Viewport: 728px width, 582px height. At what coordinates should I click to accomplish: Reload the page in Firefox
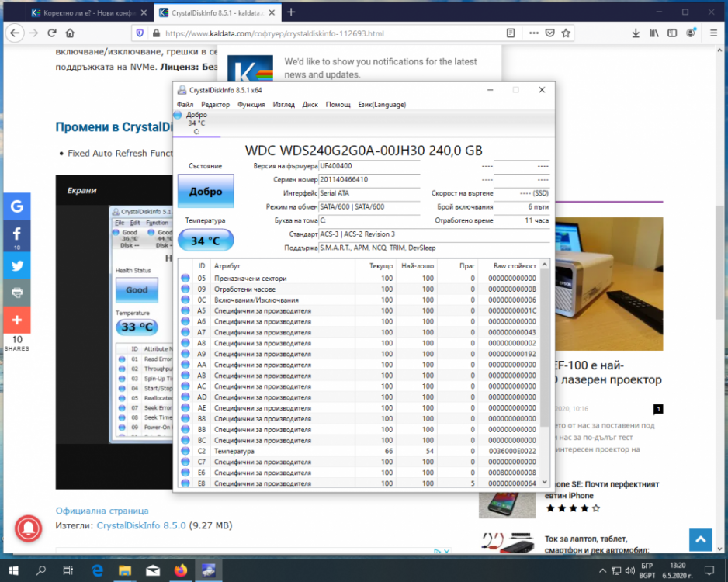pyautogui.click(x=51, y=33)
